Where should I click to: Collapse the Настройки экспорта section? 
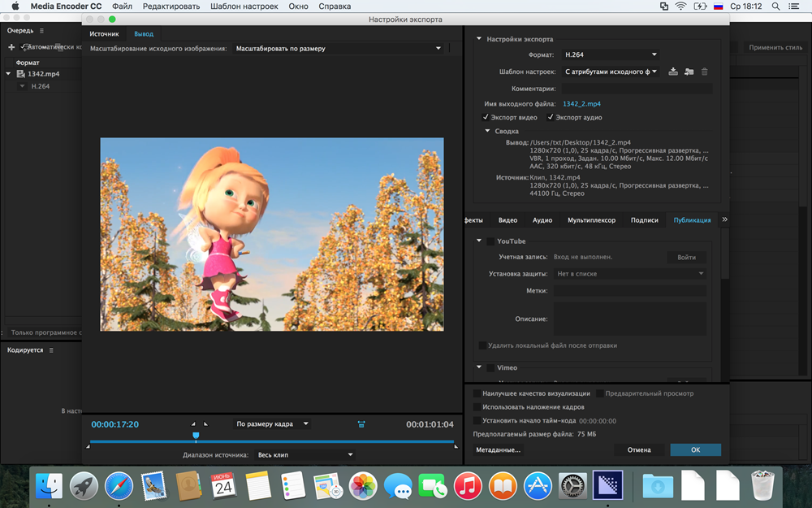[x=479, y=39]
